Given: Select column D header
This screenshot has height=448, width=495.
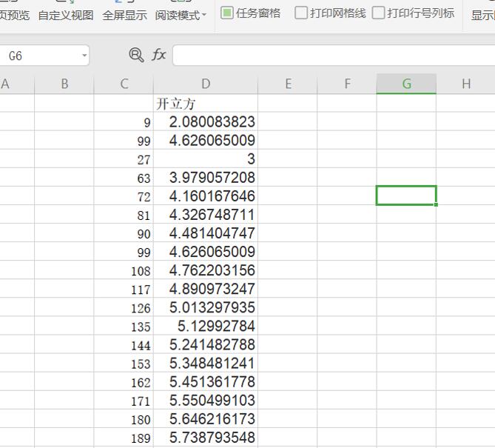Looking at the screenshot, I should (206, 84).
